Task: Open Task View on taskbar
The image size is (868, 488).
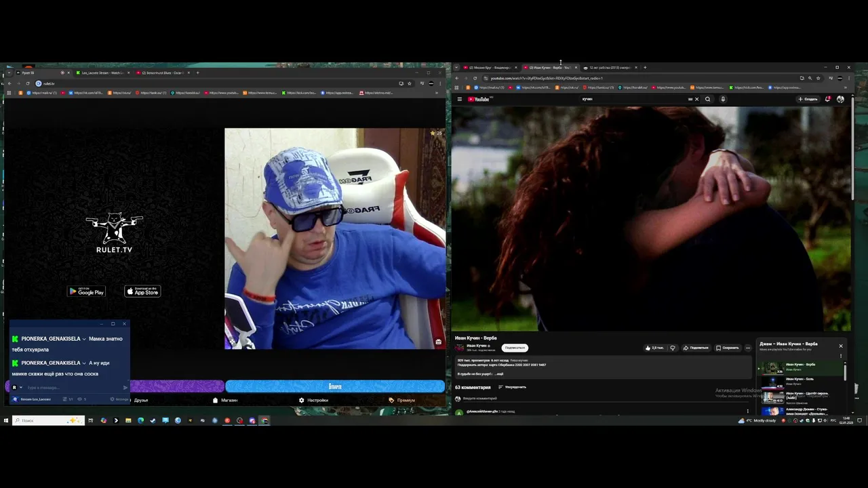Action: (x=90, y=420)
